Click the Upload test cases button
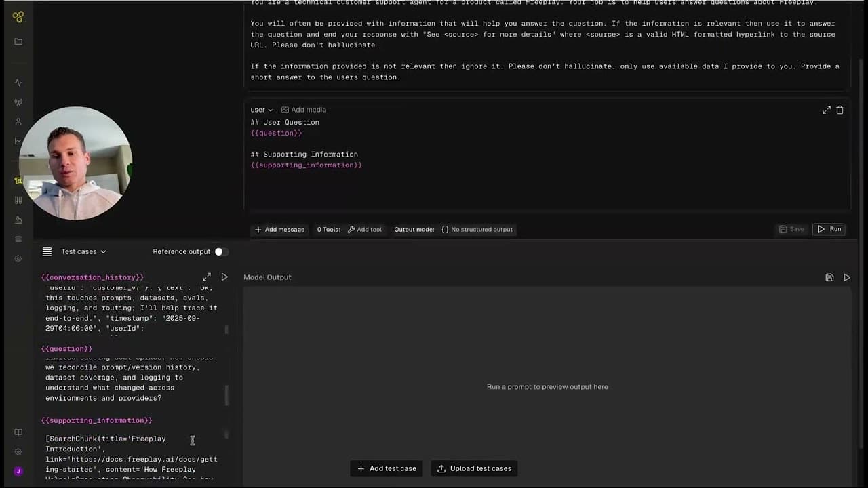Image resolution: width=868 pixels, height=488 pixels. pyautogui.click(x=474, y=468)
